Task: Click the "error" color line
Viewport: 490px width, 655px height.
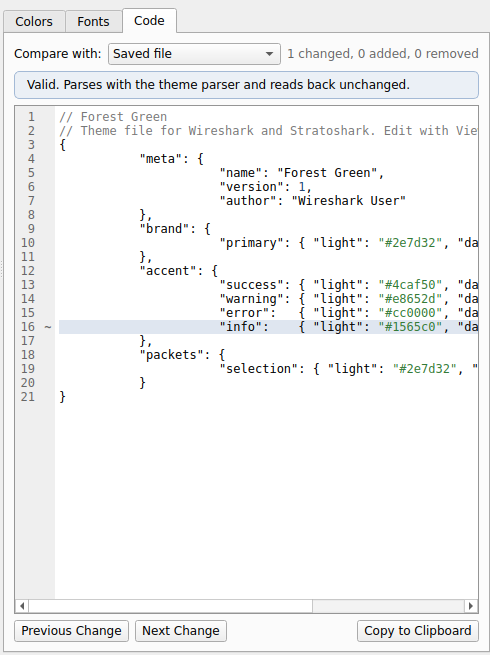Action: tap(348, 313)
